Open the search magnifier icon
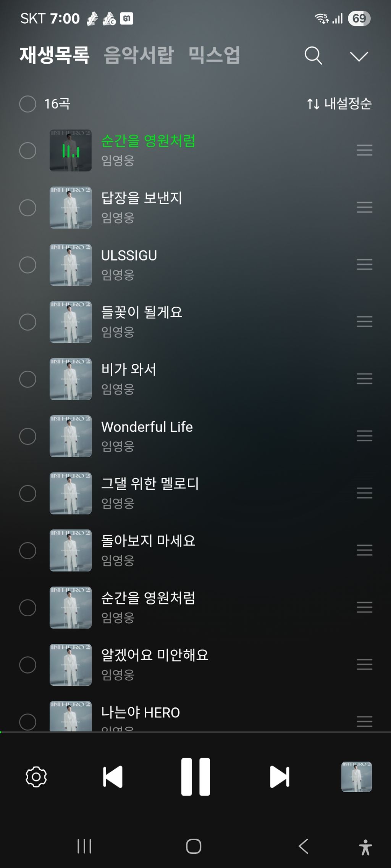This screenshot has width=391, height=868. [313, 56]
